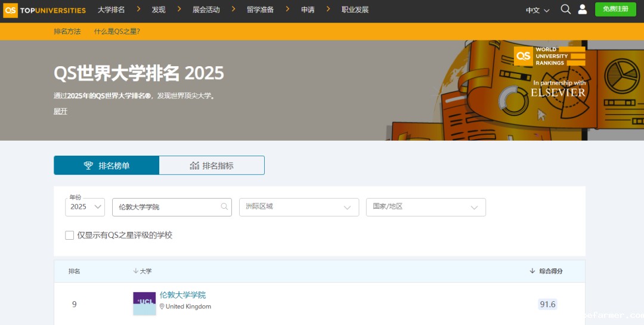Image resolution: width=644 pixels, height=325 pixels.
Task: Sort by 大学 column arrow
Action: (x=135, y=271)
